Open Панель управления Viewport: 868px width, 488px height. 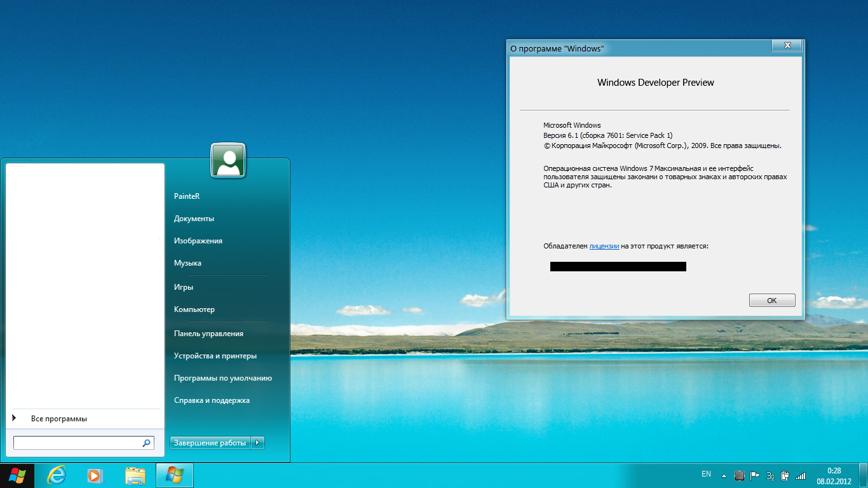coord(208,334)
